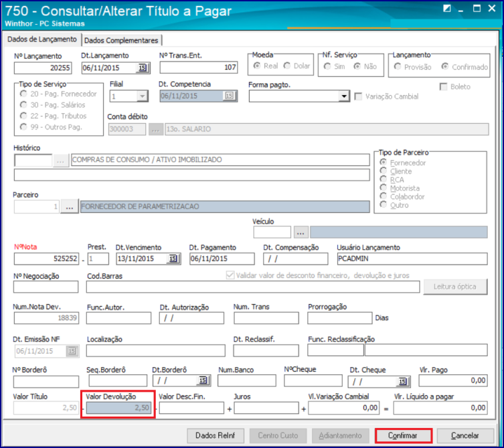Click the window restore-down icon in title bar

coord(447,9)
